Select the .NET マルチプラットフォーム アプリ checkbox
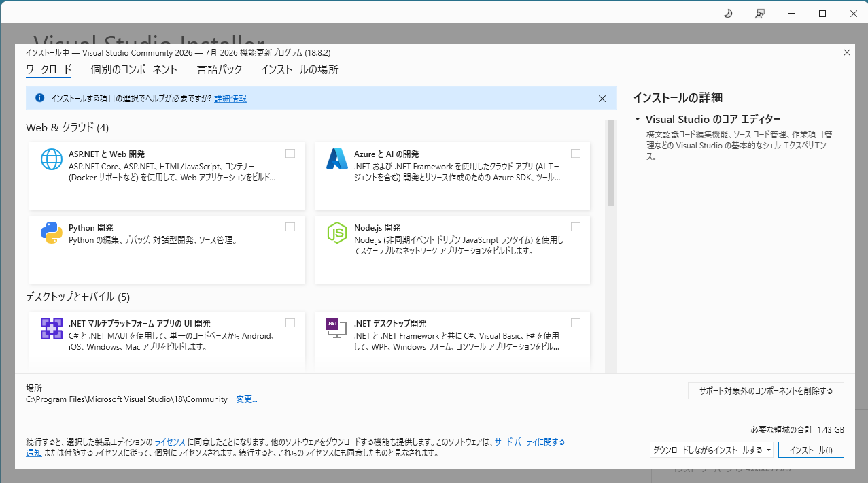Screen dimensions: 868x483 pyautogui.click(x=290, y=323)
